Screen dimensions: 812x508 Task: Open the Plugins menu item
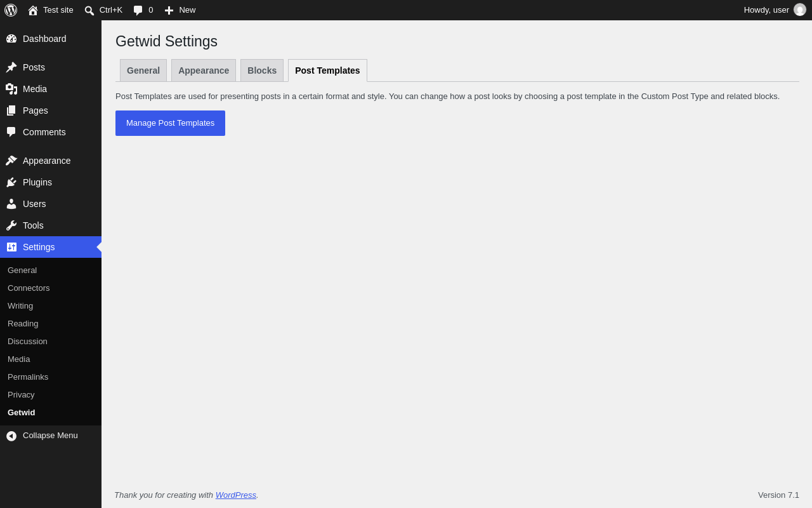tap(51, 182)
